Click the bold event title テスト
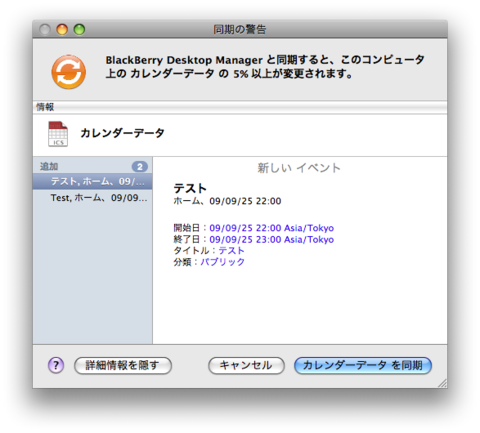The image size is (480, 433). pos(190,188)
